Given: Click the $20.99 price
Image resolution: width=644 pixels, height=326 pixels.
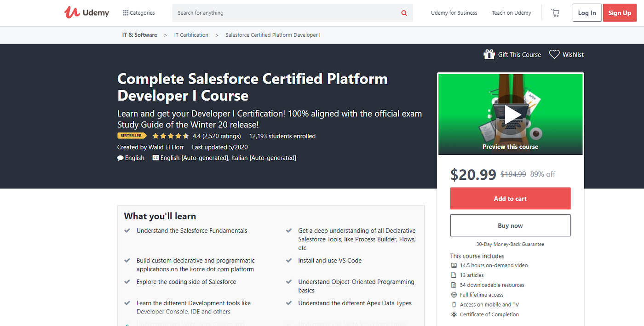Looking at the screenshot, I should (x=473, y=174).
